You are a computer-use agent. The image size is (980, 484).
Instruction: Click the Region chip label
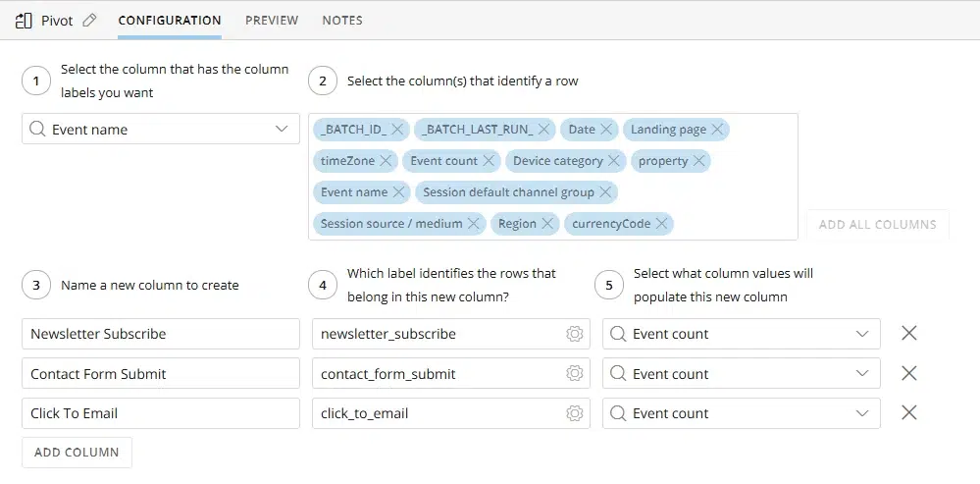click(x=517, y=223)
